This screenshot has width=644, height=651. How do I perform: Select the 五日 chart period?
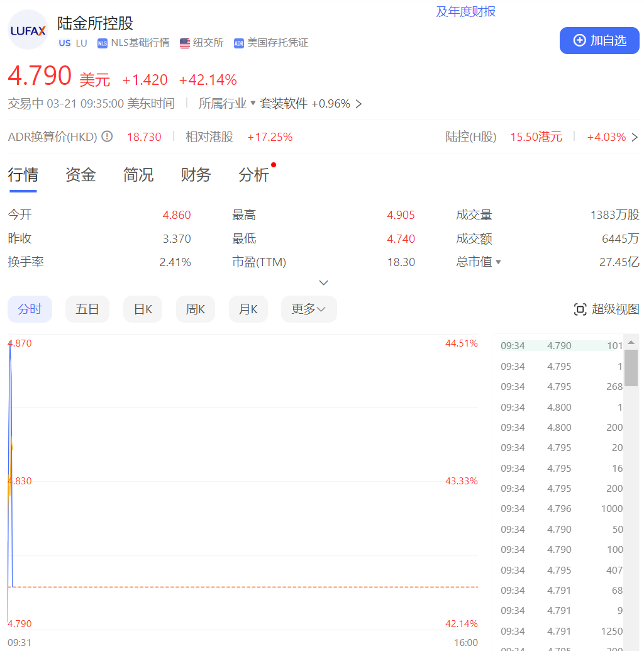[x=87, y=309]
